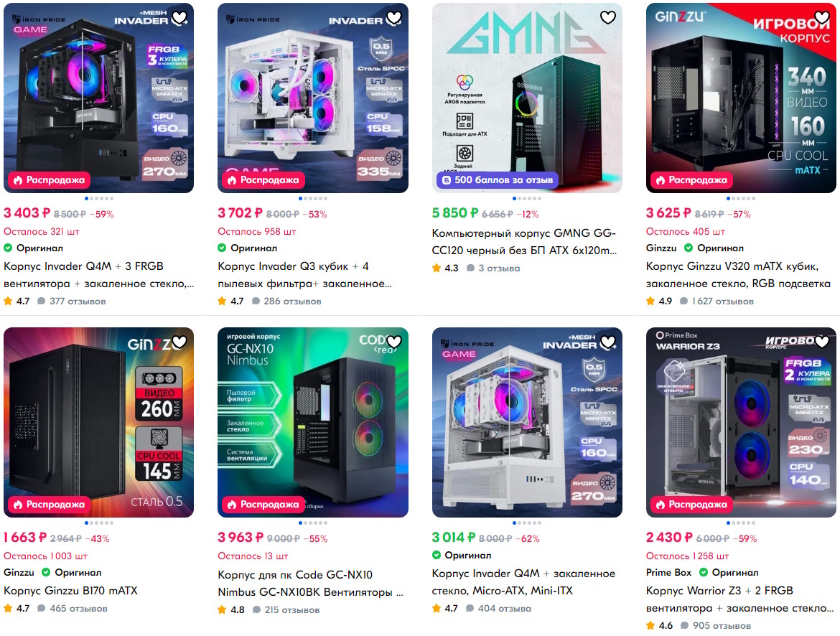Open Компьютерный корпус GMNG GG-CC120 title
Viewport: 840px width, 636px height.
click(525, 242)
